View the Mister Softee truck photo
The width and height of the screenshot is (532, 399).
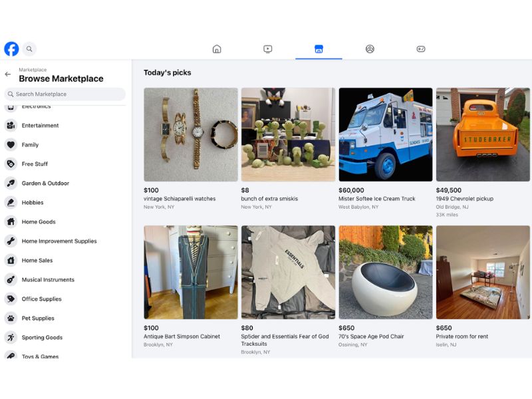pyautogui.click(x=386, y=134)
